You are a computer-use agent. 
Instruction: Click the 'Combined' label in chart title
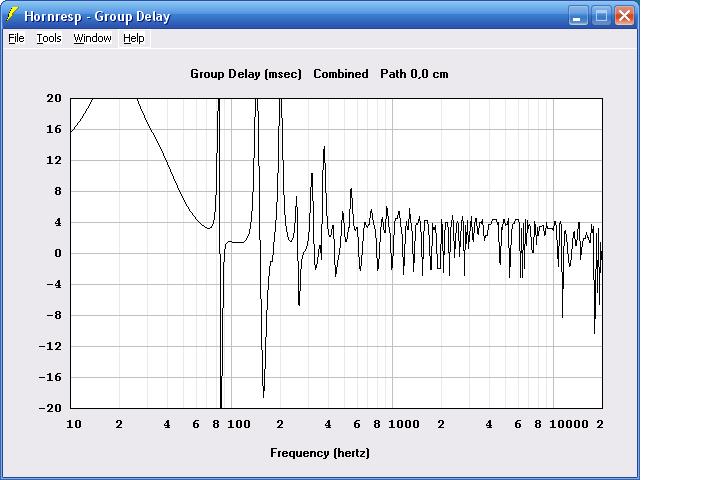point(340,74)
